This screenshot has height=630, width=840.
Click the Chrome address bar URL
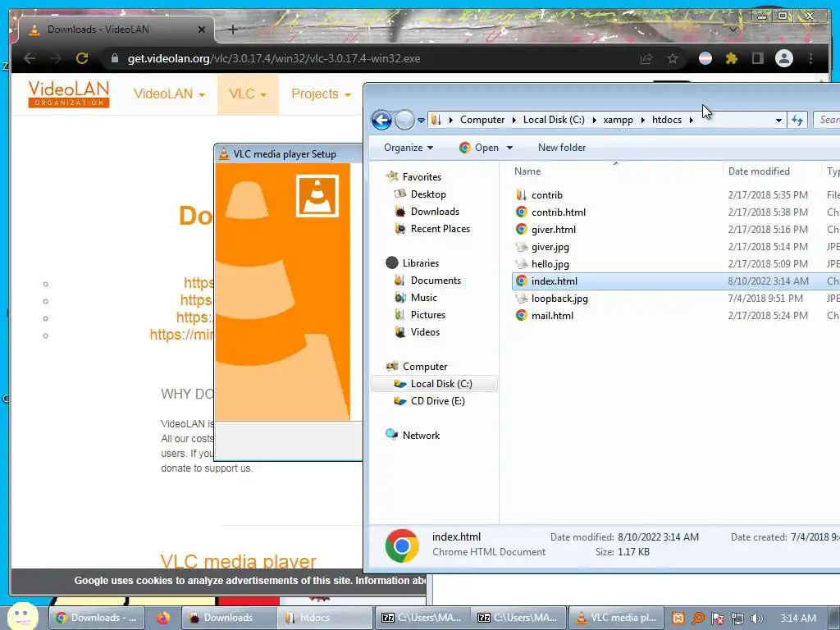tap(274, 58)
